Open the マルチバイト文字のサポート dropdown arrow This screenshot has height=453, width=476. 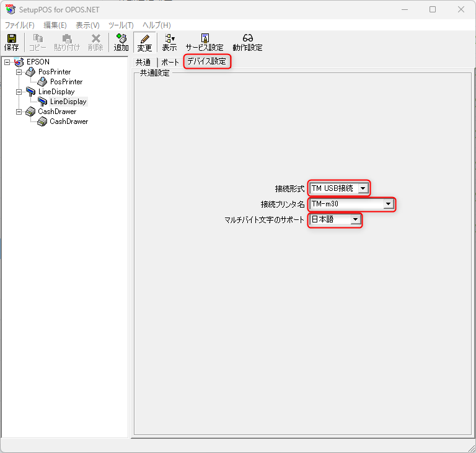[356, 219]
